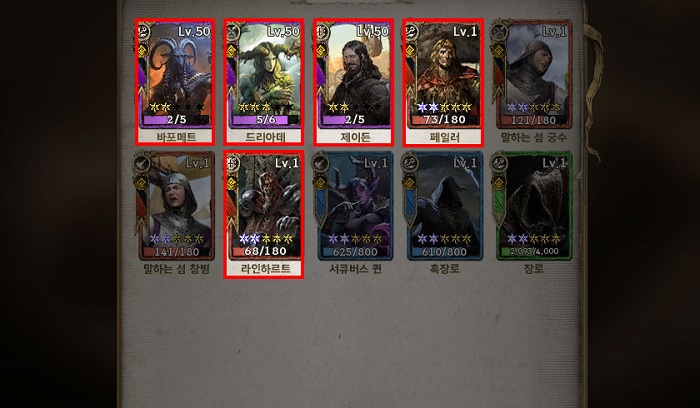Click the Lv.1 label on 말하는 섬 궁수 card
Image resolution: width=700 pixels, height=408 pixels.
(554, 32)
